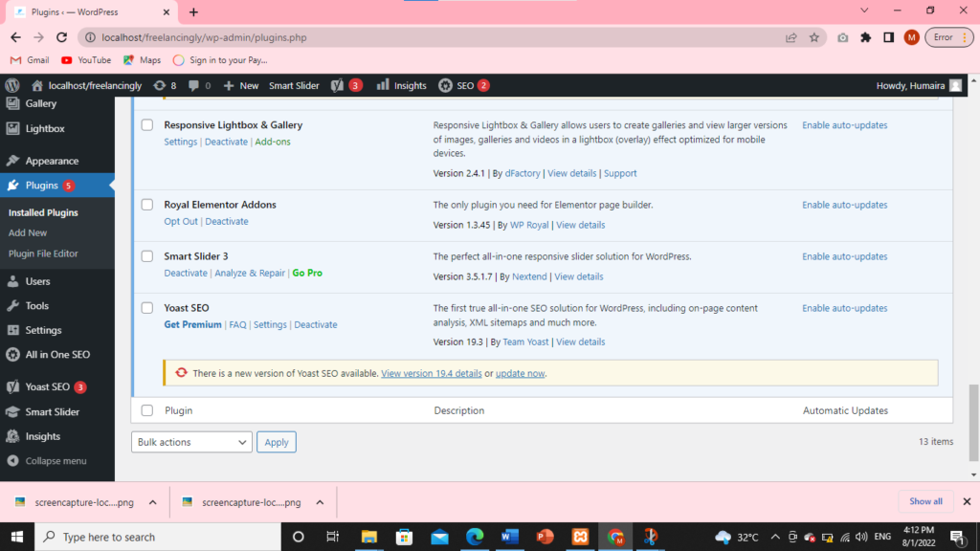Select the Smart Slider 3 checkbox
Image resolution: width=980 pixels, height=551 pixels.
(x=146, y=256)
